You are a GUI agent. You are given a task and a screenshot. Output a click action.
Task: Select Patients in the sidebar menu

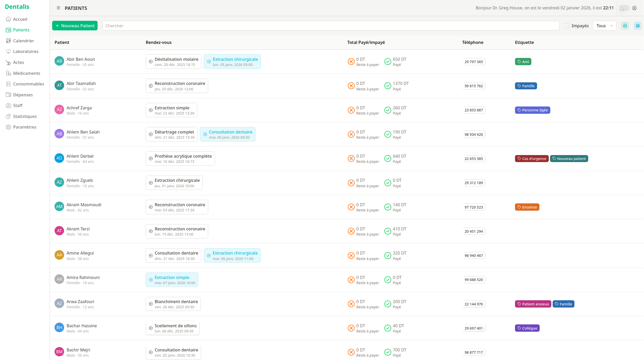click(x=9, y=30)
